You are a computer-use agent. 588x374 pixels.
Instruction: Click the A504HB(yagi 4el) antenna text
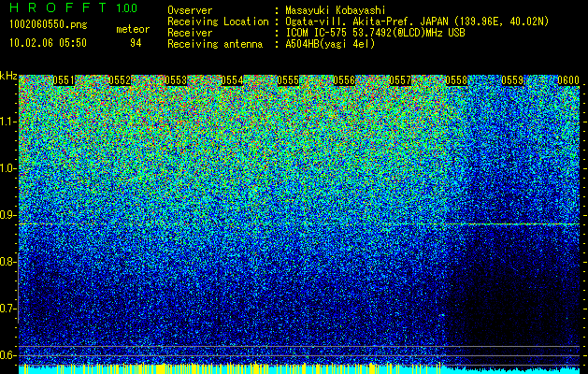(x=330, y=44)
